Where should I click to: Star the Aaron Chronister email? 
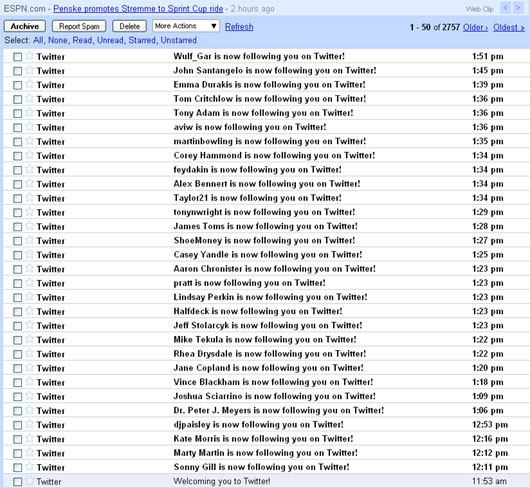pos(30,269)
